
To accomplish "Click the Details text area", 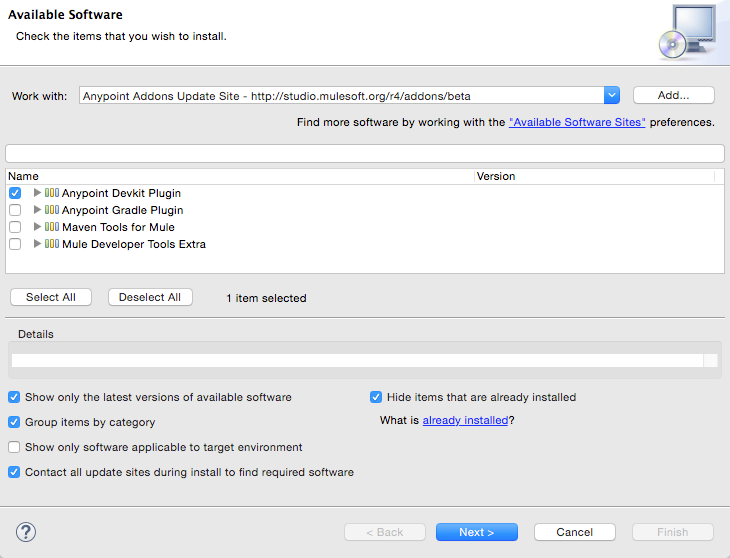I will (357, 360).
